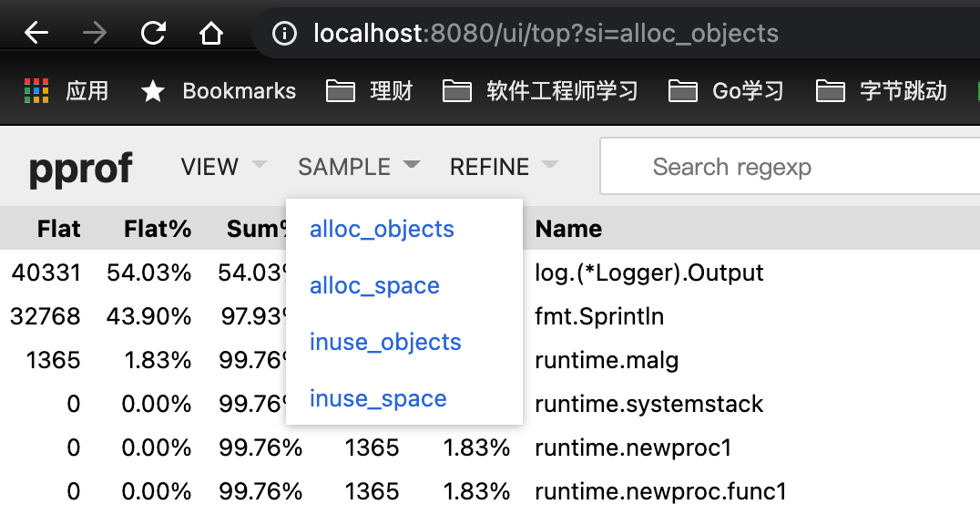Select alloc_objects sample type
The width and height of the screenshot is (980, 525).
pos(382,229)
